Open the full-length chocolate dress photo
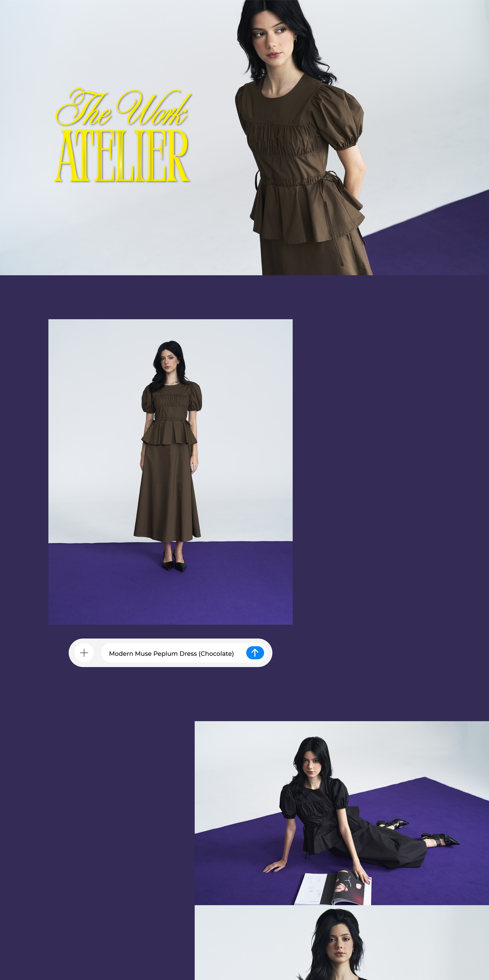 pos(170,472)
